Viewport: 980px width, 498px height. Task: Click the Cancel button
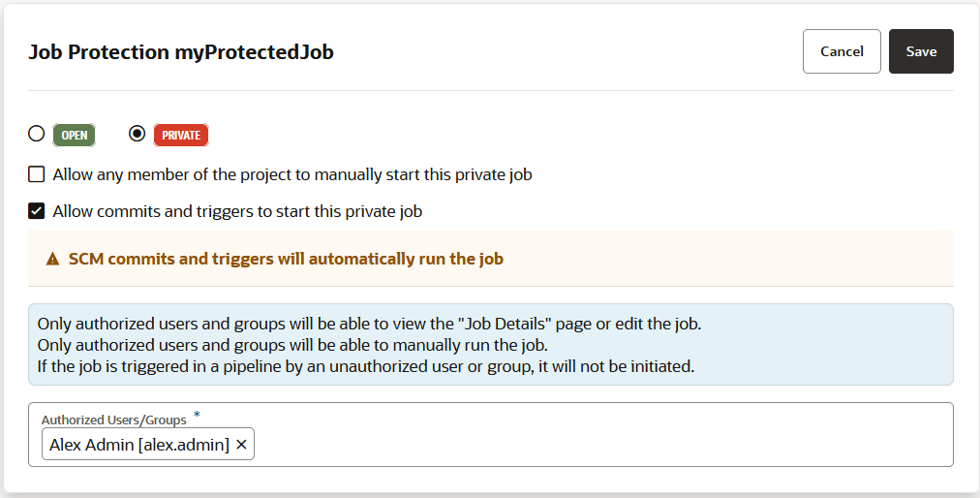tap(841, 51)
